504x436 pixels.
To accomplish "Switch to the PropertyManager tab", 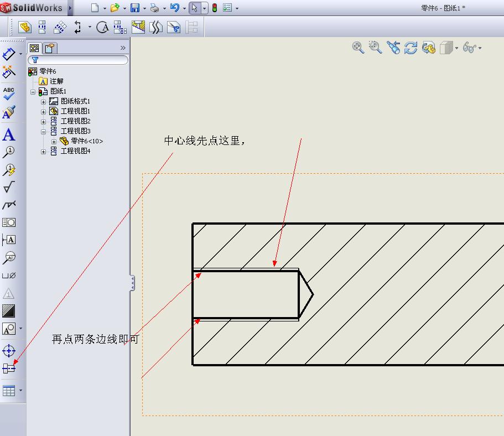I will [x=49, y=48].
